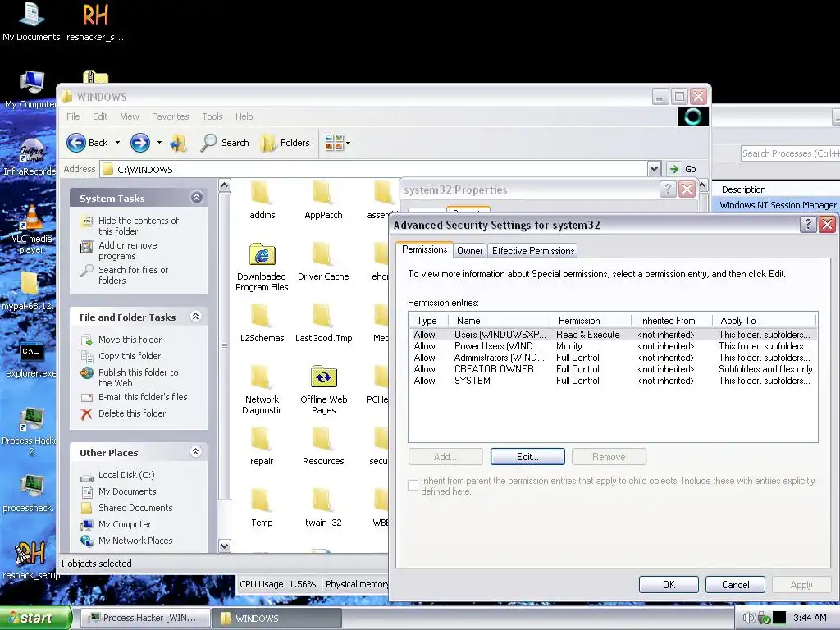The width and height of the screenshot is (840, 630).
Task: Open the Tools menu
Action: [x=212, y=116]
